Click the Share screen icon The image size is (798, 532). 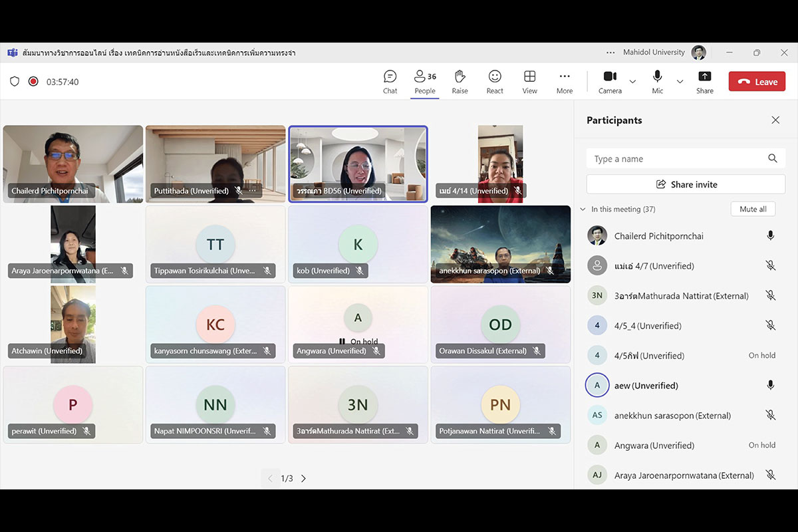(704, 82)
